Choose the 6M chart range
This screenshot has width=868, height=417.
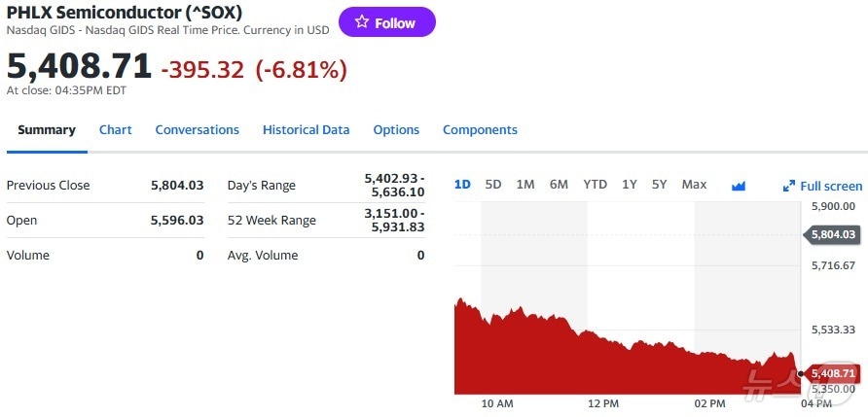559,185
